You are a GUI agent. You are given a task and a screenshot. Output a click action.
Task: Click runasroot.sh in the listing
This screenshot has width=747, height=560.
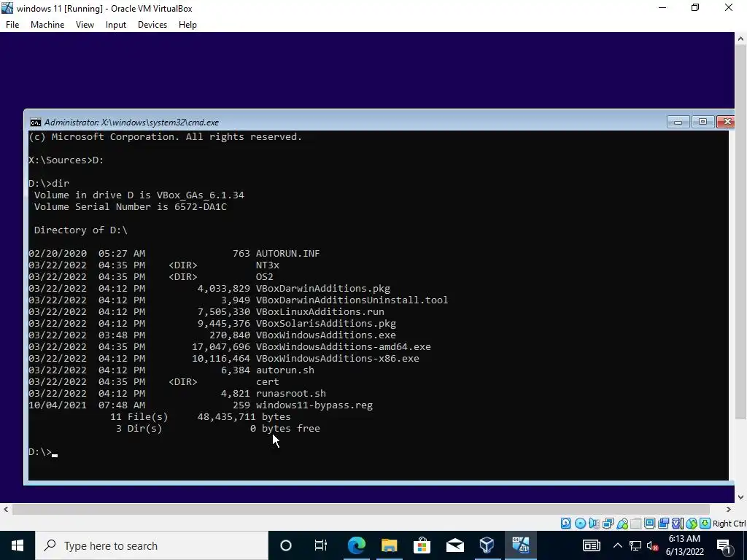pos(291,393)
